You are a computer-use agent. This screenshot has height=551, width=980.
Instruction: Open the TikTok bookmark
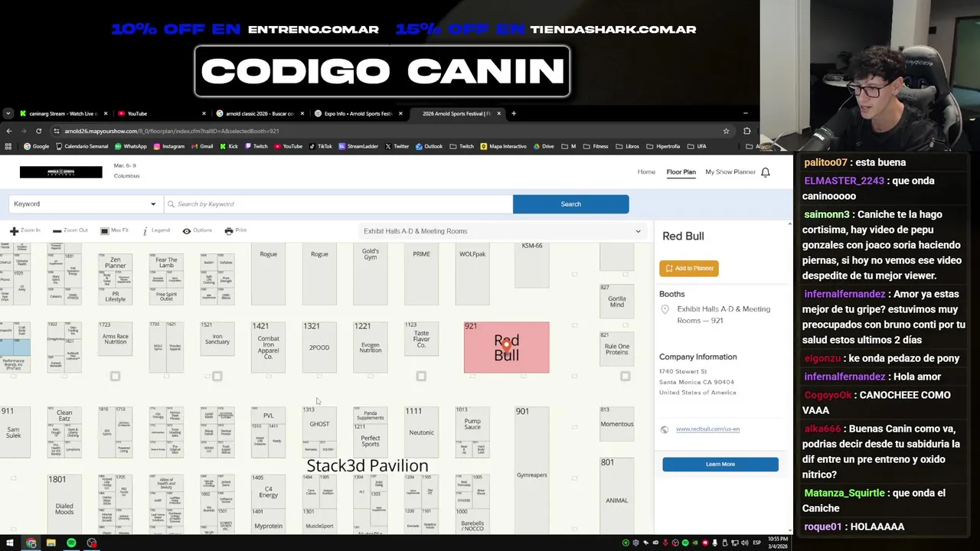coord(320,146)
